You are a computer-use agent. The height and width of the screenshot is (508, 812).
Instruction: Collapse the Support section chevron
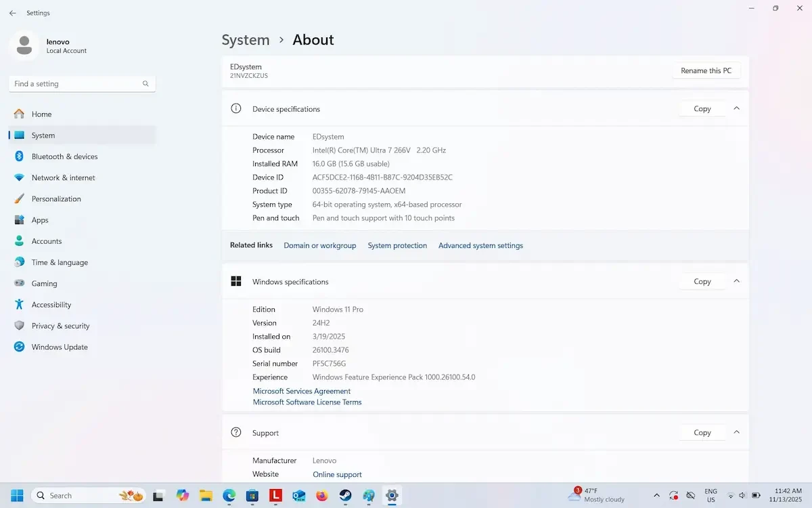coord(737,432)
